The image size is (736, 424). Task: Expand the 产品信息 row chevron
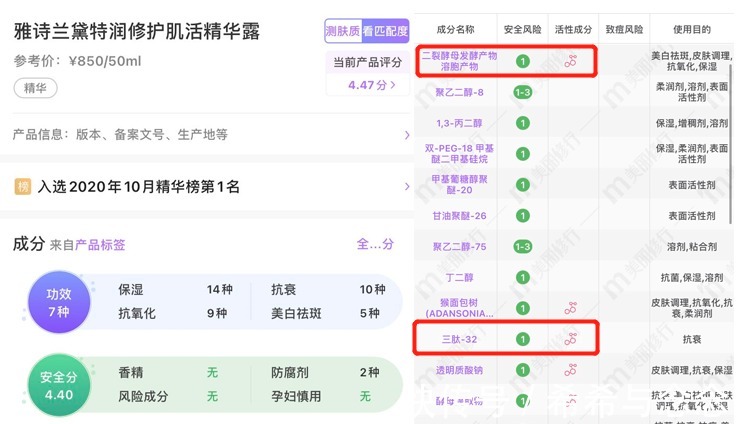coord(406,135)
